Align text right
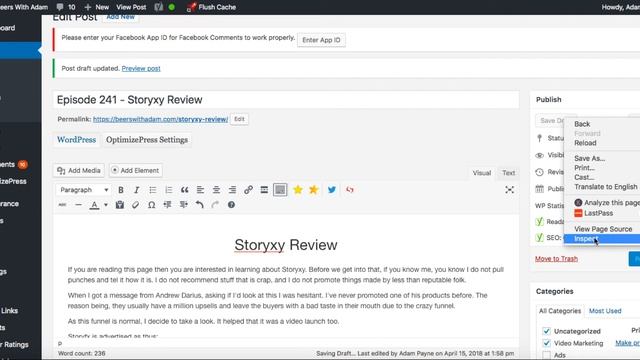 click(232, 190)
